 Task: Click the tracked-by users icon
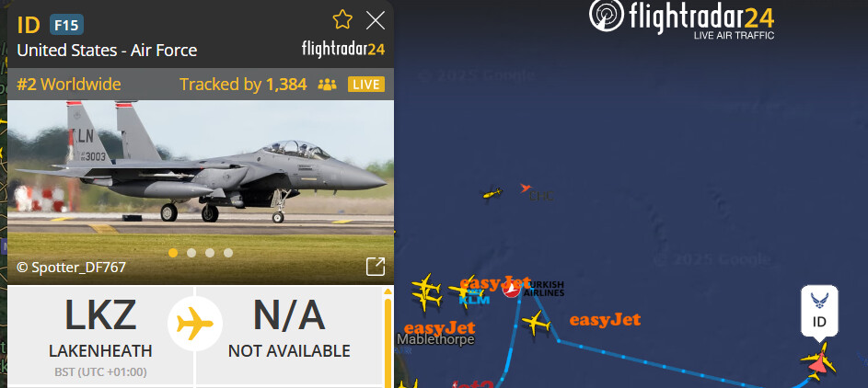[327, 85]
